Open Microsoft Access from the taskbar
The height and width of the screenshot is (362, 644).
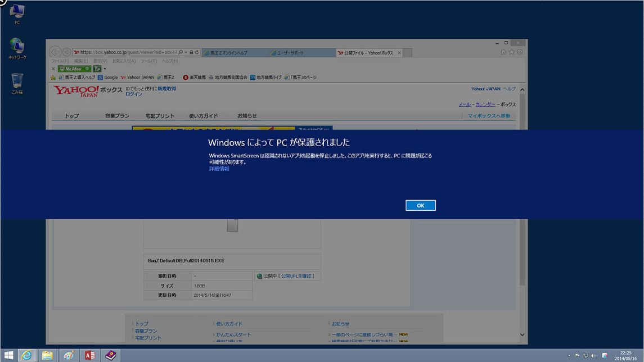[x=89, y=355]
